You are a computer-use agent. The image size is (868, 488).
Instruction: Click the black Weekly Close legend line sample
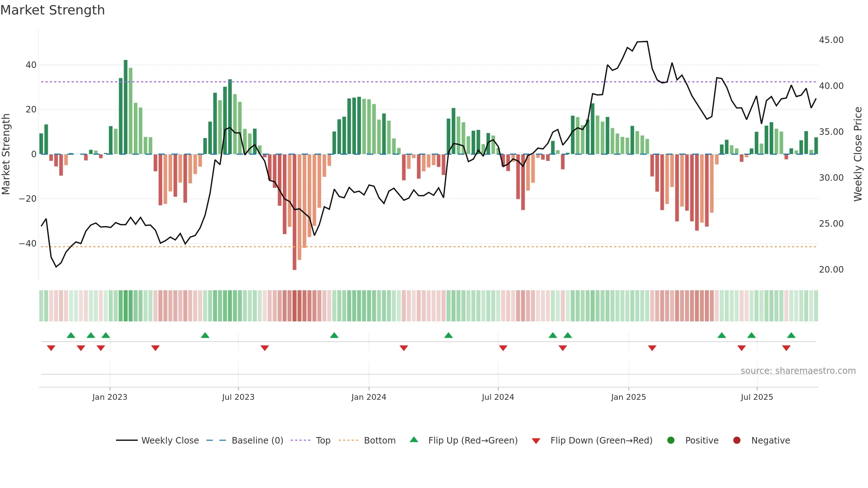coord(127,440)
